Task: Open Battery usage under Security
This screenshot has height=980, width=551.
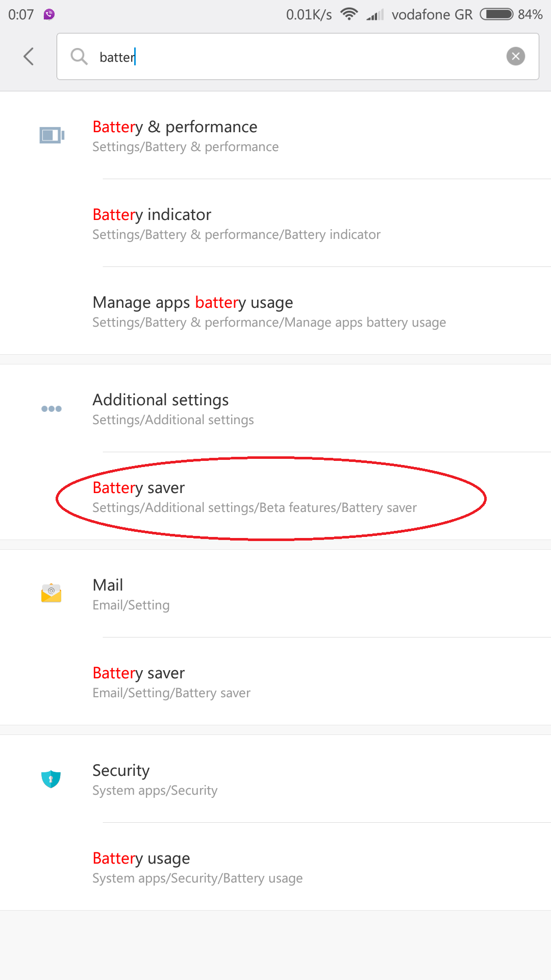Action: click(275, 867)
